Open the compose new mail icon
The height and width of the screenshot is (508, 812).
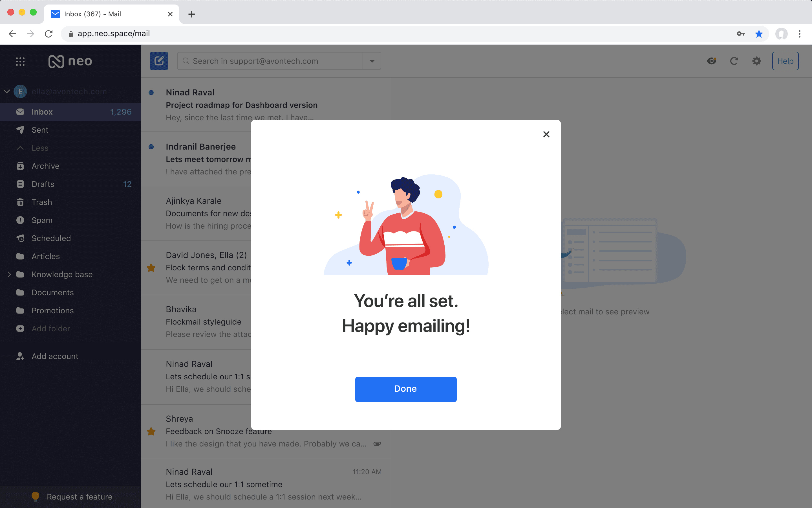pyautogui.click(x=159, y=61)
